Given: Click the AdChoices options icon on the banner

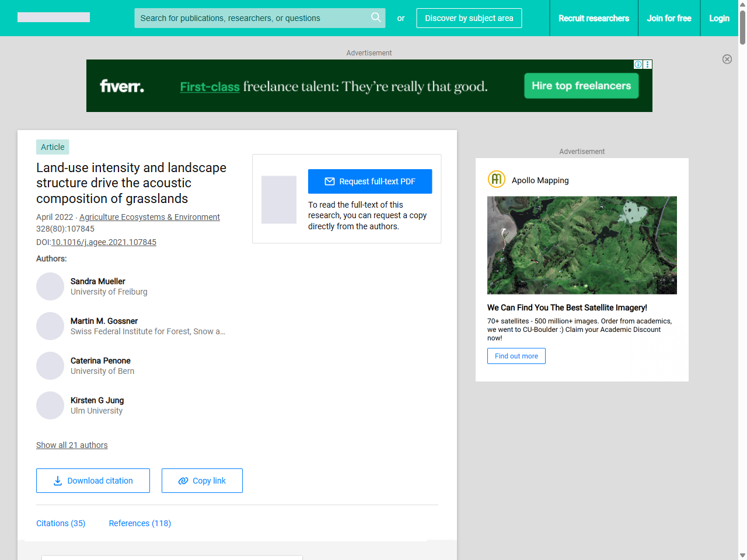Looking at the screenshot, I should (x=647, y=64).
